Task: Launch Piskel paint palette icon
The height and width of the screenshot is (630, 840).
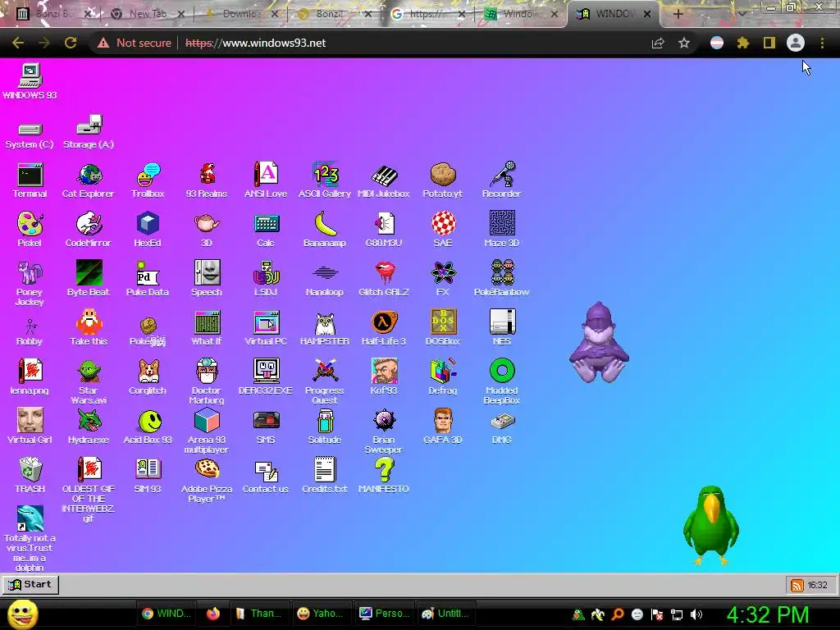Action: coord(30,230)
